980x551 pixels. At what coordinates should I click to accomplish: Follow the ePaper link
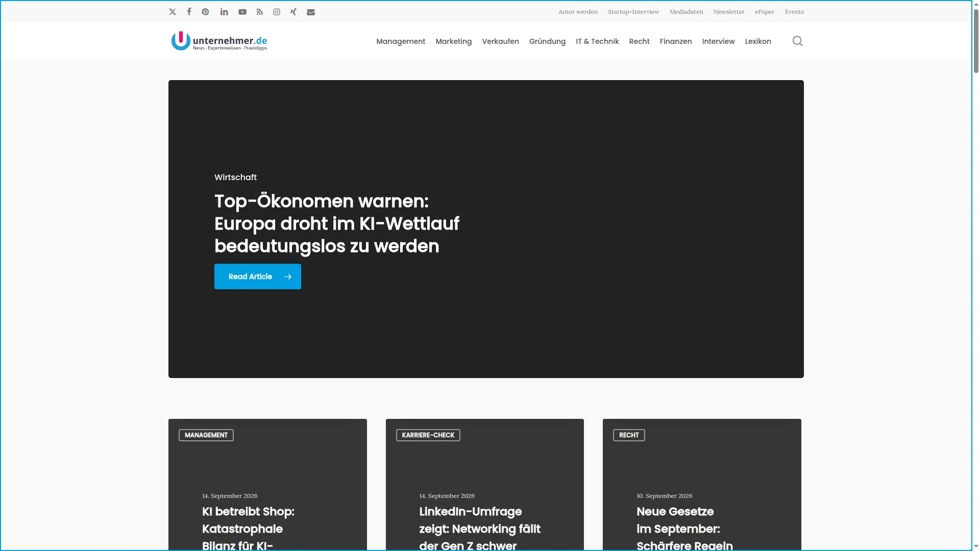(765, 12)
